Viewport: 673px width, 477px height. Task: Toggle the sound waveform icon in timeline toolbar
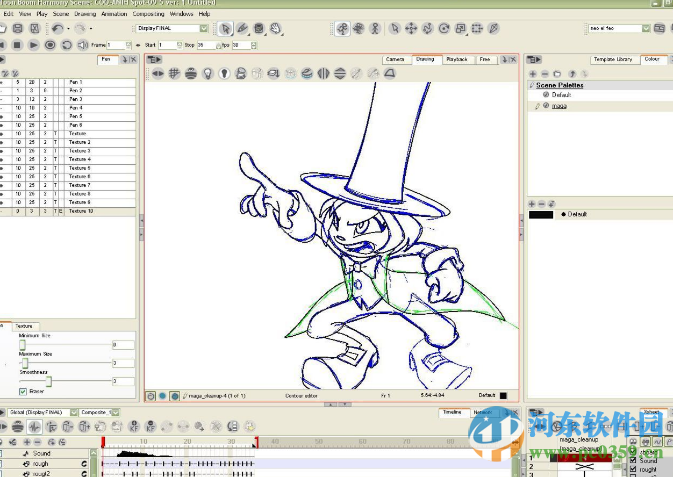34,426
